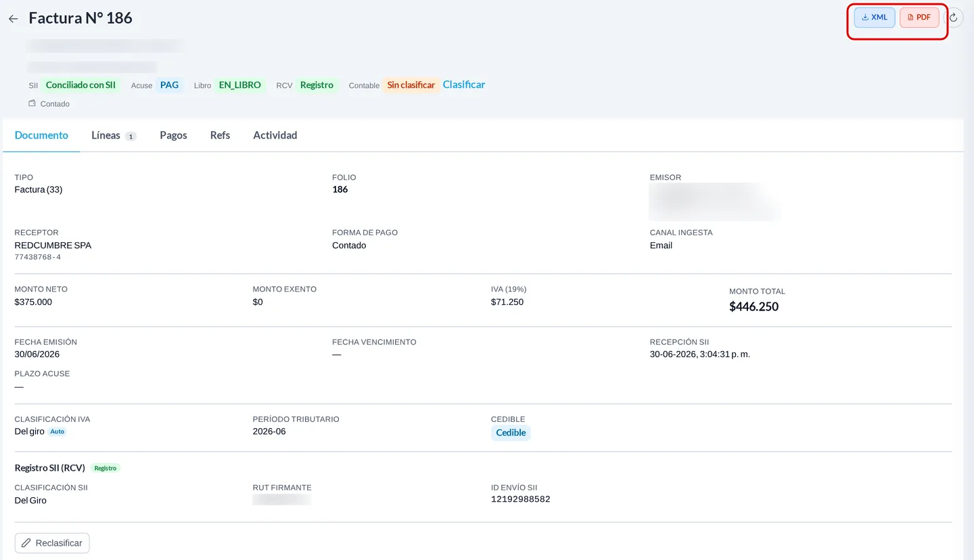This screenshot has width=974, height=560.
Task: Click the Clasificación SII value Del Giro
Action: pyautogui.click(x=30, y=500)
